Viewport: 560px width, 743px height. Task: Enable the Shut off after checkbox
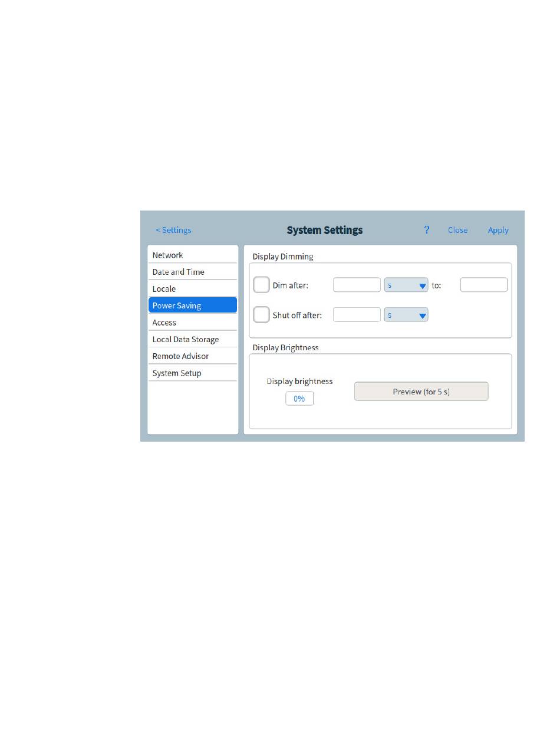pos(261,314)
